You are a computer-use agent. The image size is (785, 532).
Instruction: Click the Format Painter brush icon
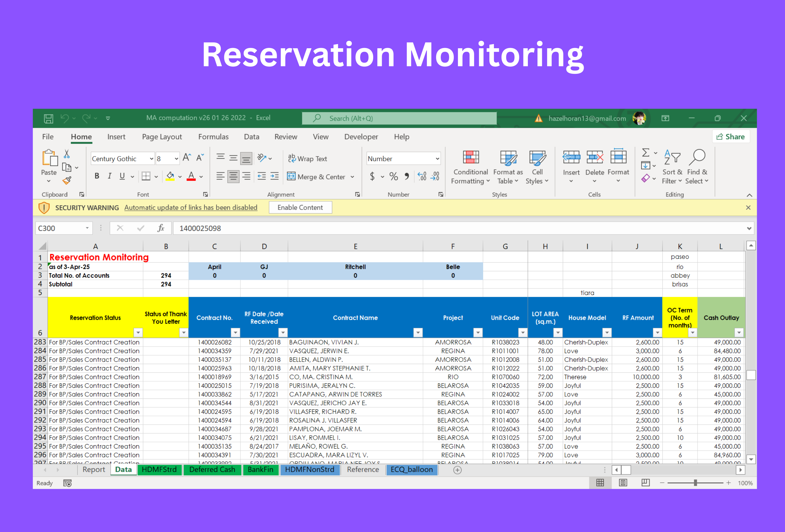(x=67, y=181)
